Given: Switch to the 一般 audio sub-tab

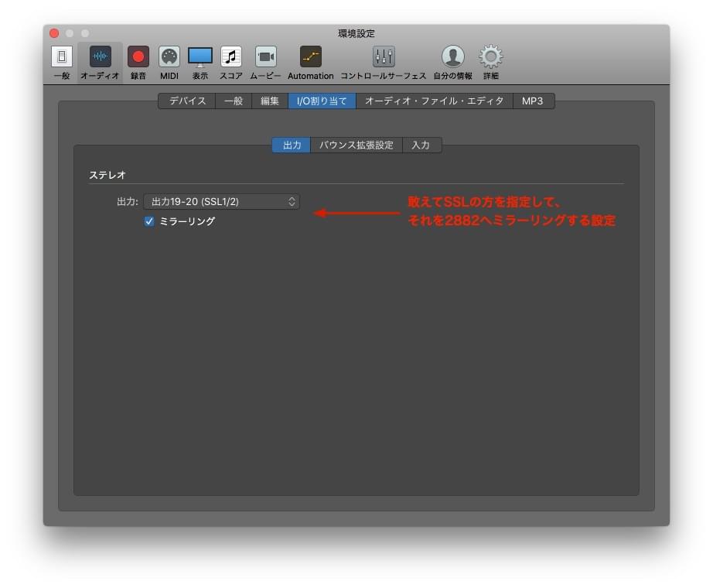Looking at the screenshot, I should [x=234, y=101].
